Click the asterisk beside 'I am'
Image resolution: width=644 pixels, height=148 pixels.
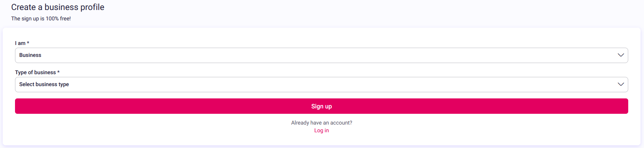click(28, 43)
